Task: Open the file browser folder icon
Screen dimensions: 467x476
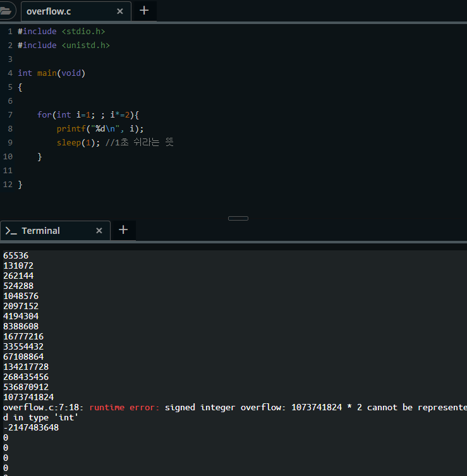Action: pos(6,11)
